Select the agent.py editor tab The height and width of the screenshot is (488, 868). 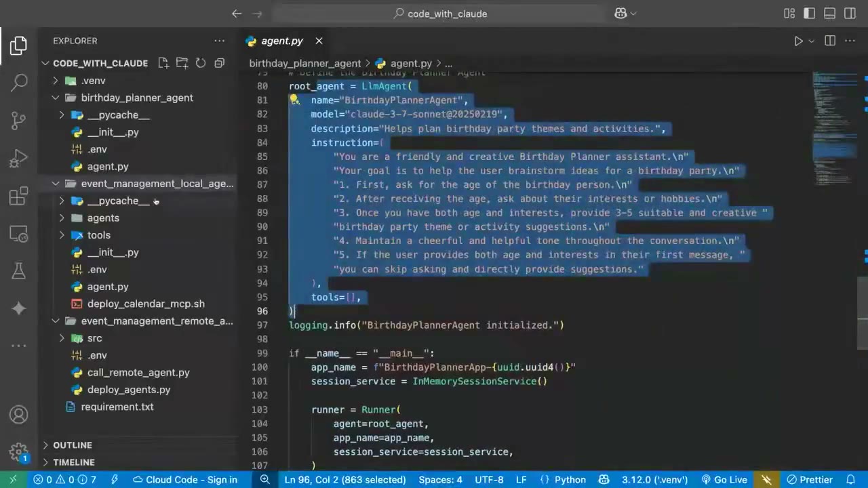click(282, 41)
